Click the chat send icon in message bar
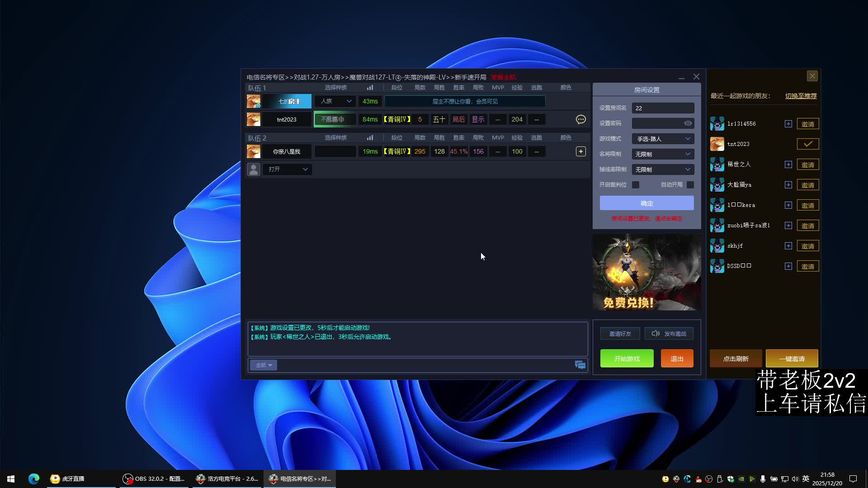The height and width of the screenshot is (488, 868). [x=580, y=365]
